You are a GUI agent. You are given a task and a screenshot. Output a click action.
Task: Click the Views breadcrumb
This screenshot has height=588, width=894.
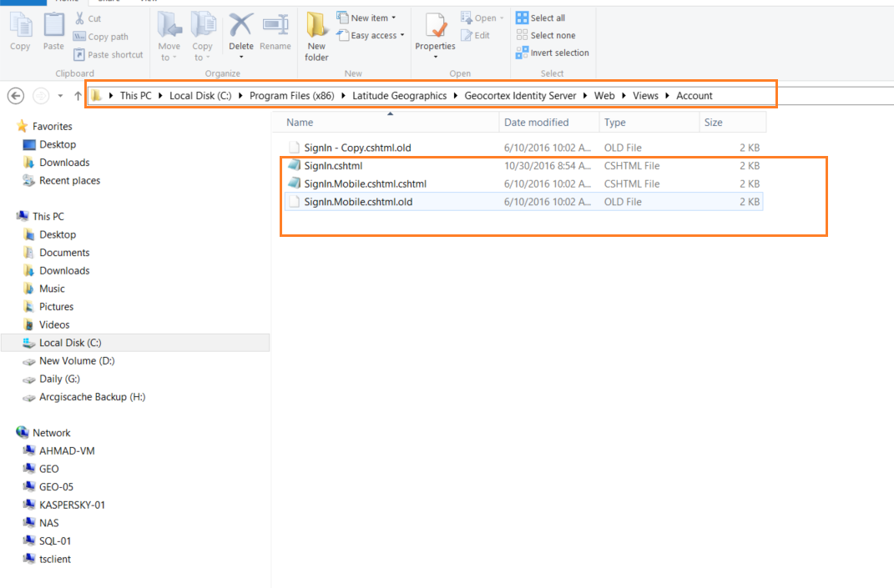(x=645, y=96)
